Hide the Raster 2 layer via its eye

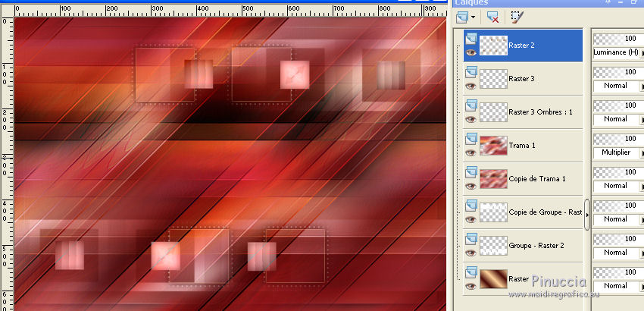(x=471, y=52)
